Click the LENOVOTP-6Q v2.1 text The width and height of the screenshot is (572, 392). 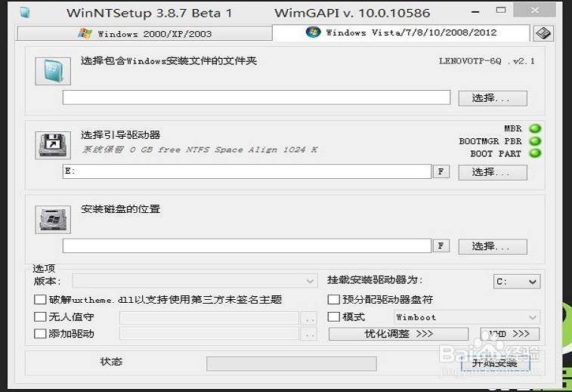[487, 61]
